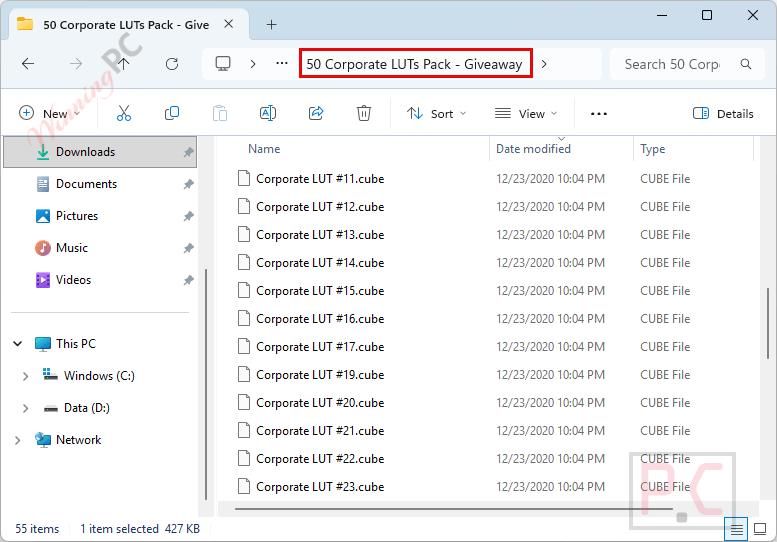Unpin Downloads using its pin icon
Image resolution: width=777 pixels, height=542 pixels.
pos(188,152)
